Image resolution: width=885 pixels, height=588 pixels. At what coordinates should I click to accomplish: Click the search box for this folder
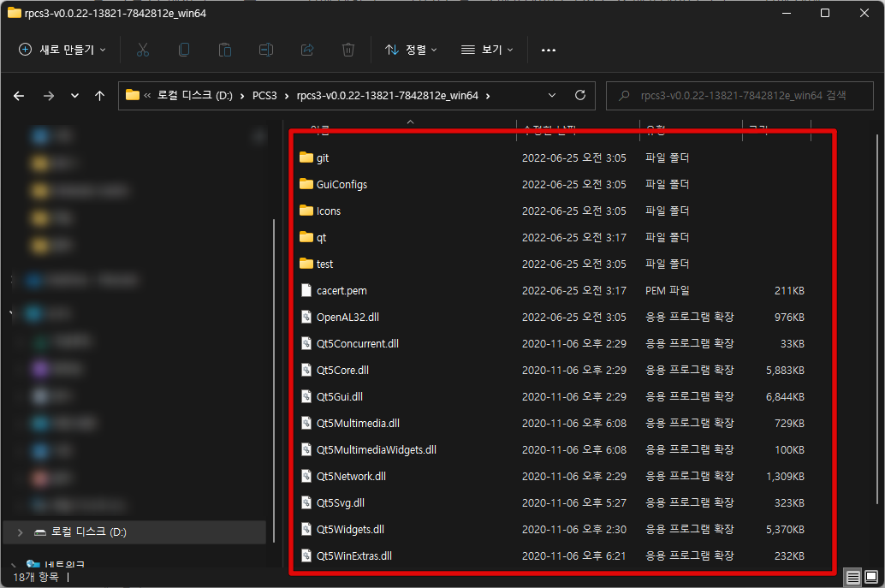point(739,95)
